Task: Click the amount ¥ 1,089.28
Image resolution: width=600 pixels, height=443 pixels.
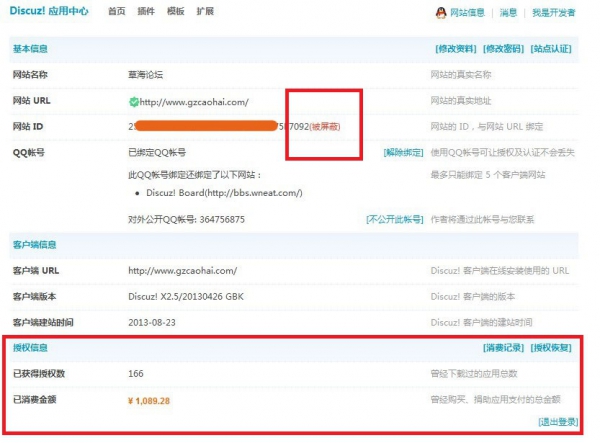Action: click(149, 401)
